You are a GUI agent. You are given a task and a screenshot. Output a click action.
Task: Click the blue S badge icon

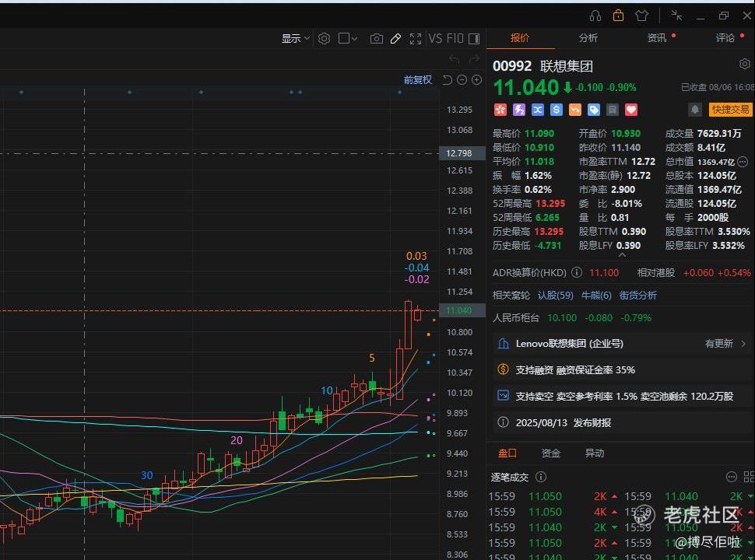point(557,110)
